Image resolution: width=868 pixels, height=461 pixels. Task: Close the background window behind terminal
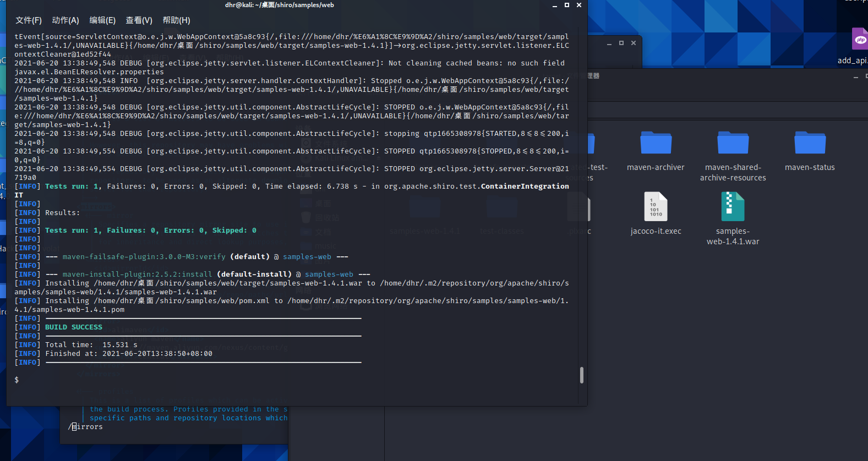coord(634,43)
